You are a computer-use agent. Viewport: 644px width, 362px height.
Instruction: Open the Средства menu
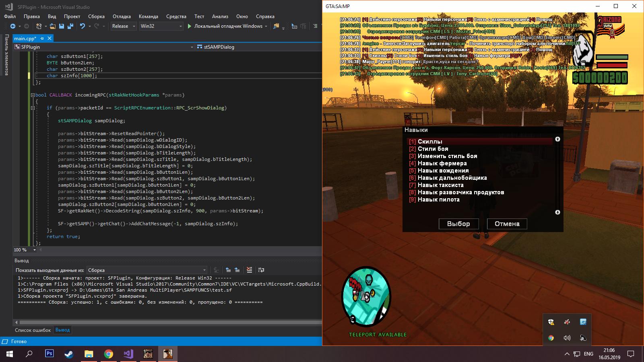coord(176,16)
